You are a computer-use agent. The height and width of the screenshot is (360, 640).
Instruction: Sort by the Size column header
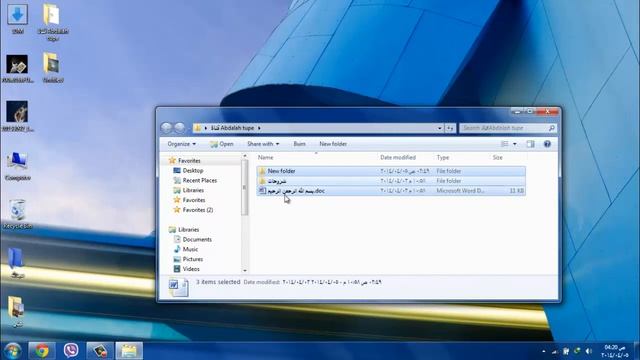[498, 158]
